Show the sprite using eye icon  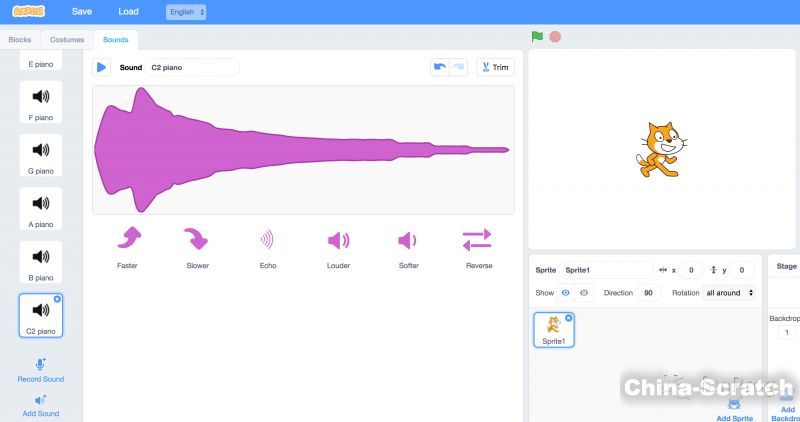(566, 293)
